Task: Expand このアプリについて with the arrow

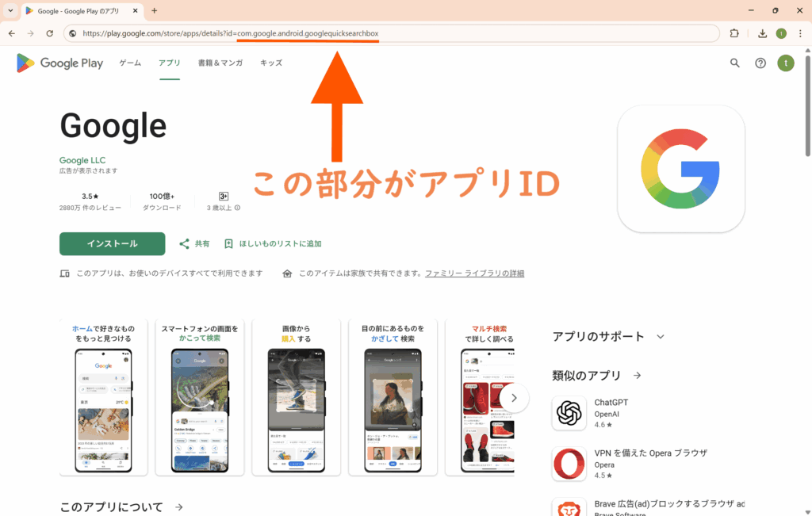Action: [x=179, y=507]
